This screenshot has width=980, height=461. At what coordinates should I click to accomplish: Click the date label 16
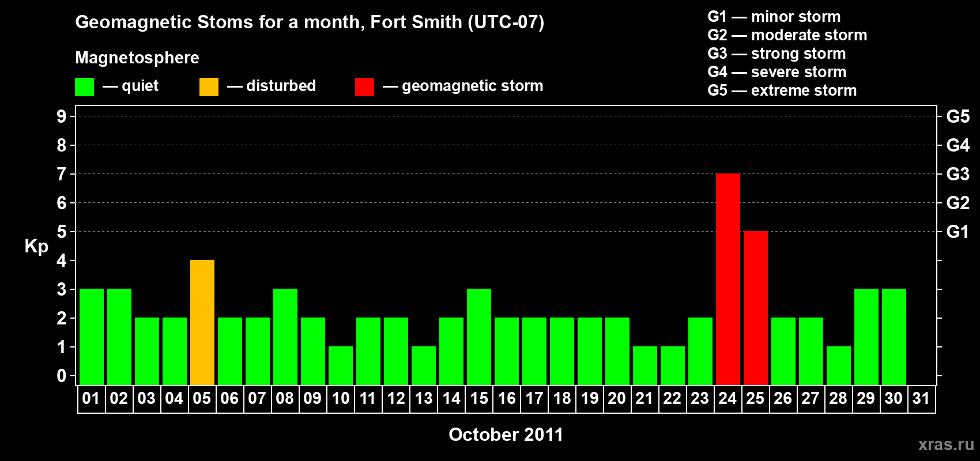tap(506, 399)
